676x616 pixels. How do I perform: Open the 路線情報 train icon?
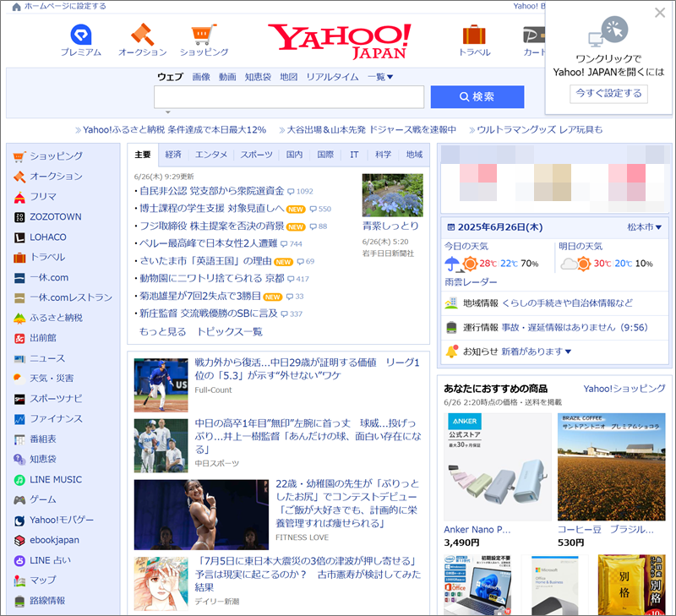coord(19,601)
